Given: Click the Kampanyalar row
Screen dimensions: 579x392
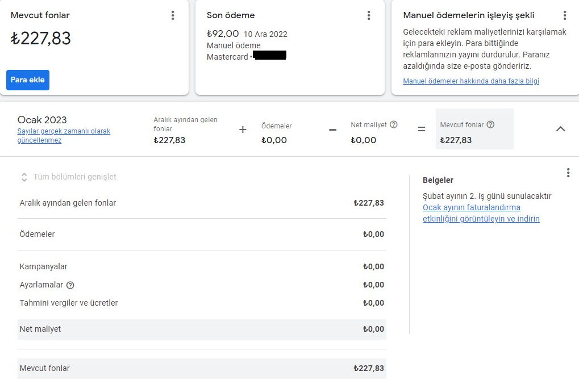Looking at the screenshot, I should coord(202,266).
